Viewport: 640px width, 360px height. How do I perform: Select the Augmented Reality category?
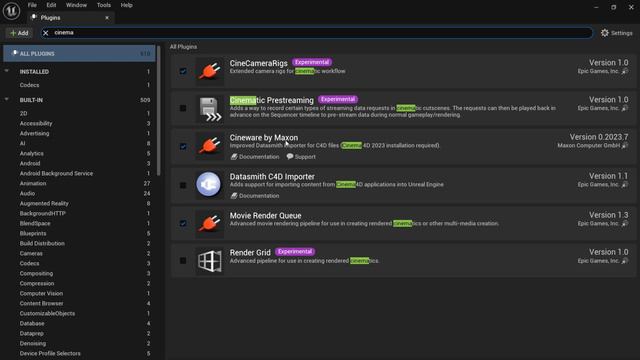click(x=79, y=203)
